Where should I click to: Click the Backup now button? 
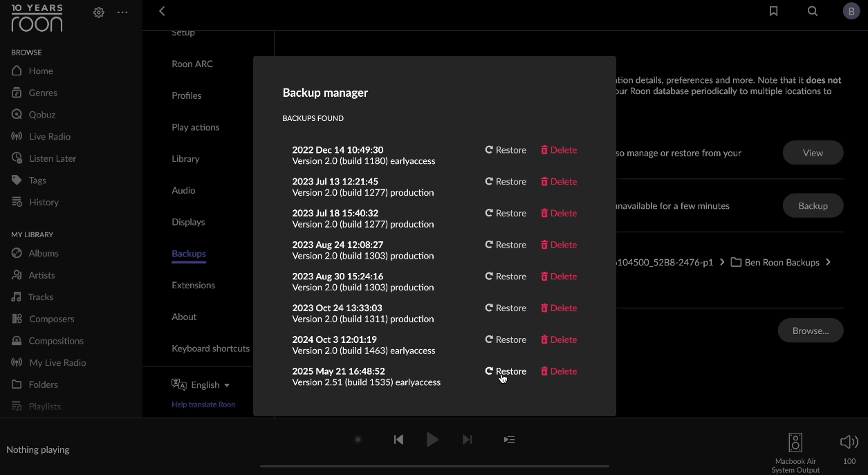(813, 205)
